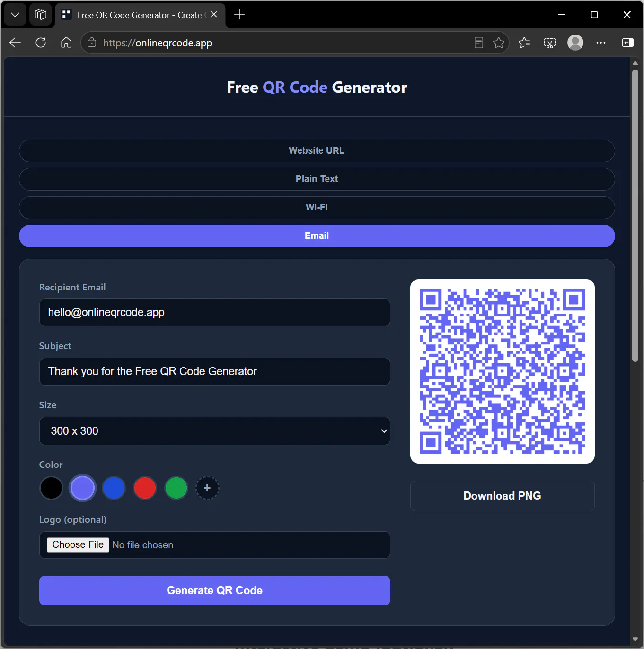Open a new browser tab
The image size is (644, 649).
(x=239, y=15)
